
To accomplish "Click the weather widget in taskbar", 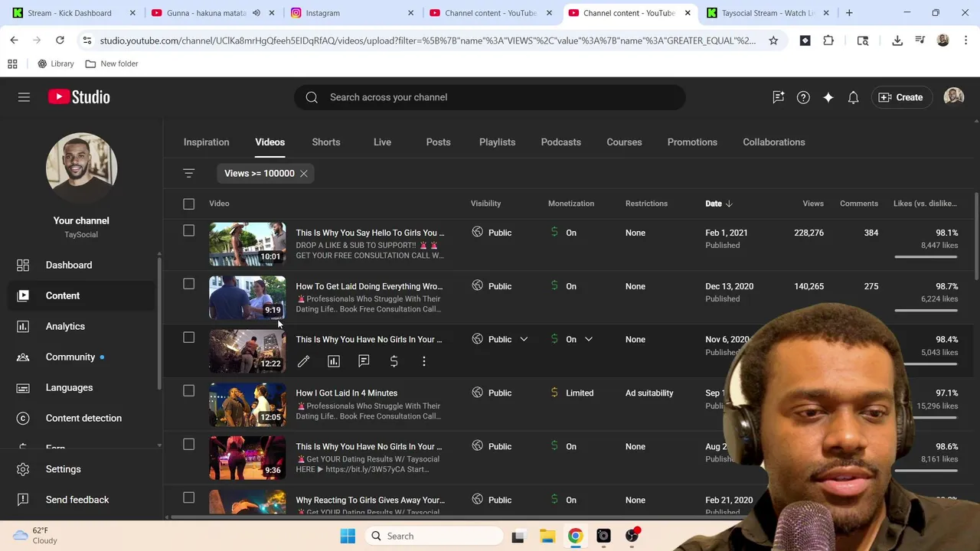I will 35,536.
